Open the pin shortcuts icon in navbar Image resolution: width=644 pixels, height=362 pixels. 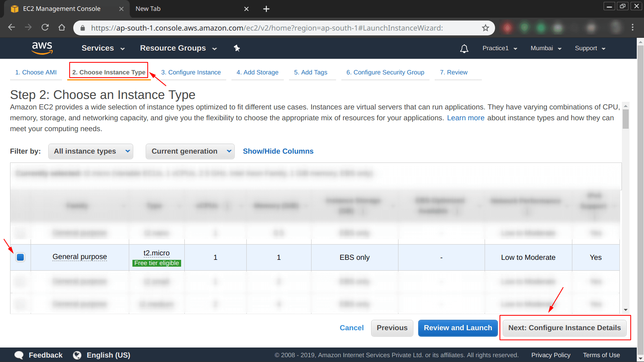[x=237, y=48]
